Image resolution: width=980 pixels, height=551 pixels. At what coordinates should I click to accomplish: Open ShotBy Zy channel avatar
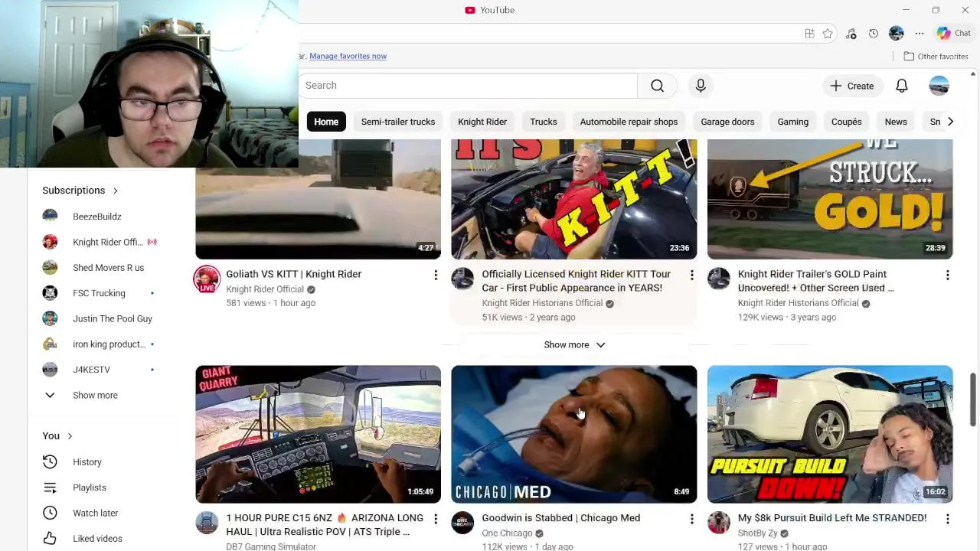pyautogui.click(x=718, y=523)
